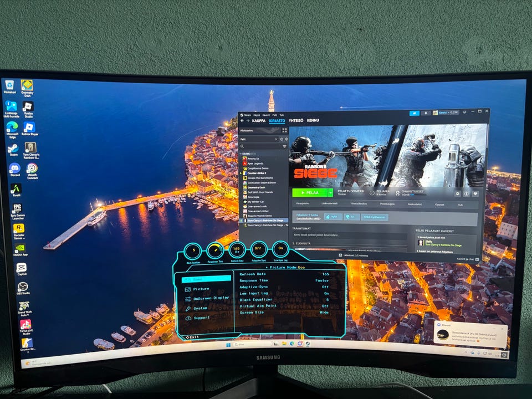
Task: Select Apex Legends in library list
Action: (255, 163)
